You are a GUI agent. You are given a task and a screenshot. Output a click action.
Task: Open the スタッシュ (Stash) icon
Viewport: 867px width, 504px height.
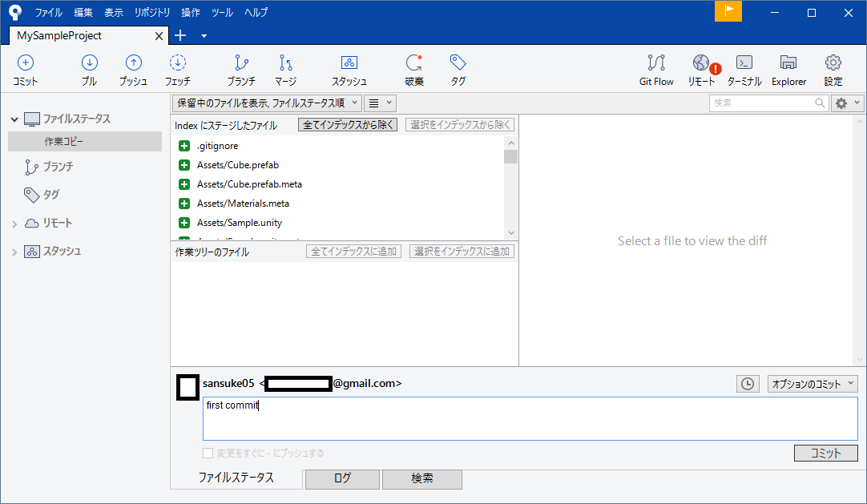pyautogui.click(x=349, y=69)
